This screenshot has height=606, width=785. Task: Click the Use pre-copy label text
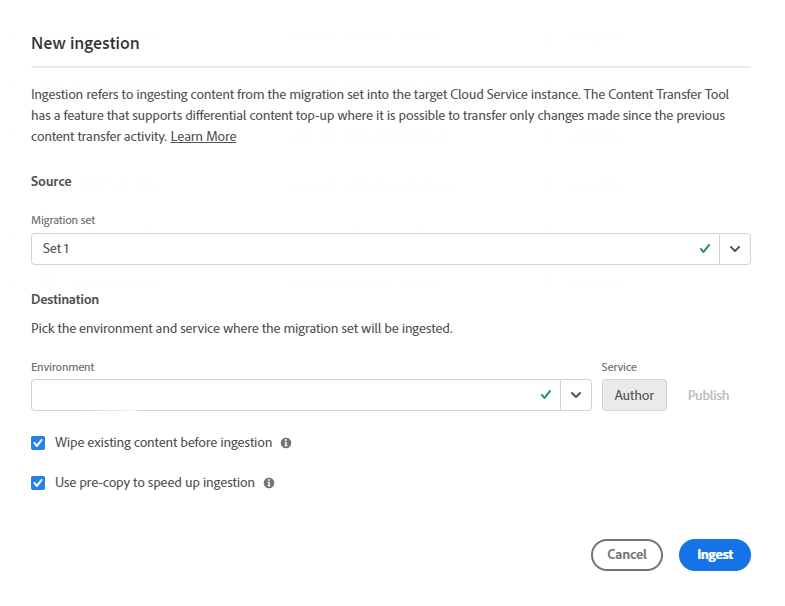[x=155, y=483]
